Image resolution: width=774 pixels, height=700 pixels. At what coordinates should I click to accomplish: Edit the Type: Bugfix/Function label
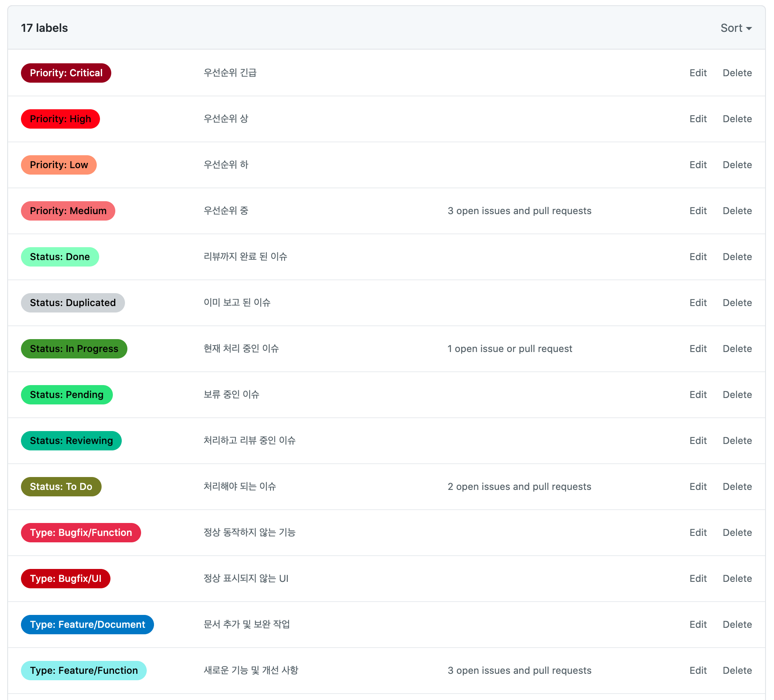click(698, 533)
